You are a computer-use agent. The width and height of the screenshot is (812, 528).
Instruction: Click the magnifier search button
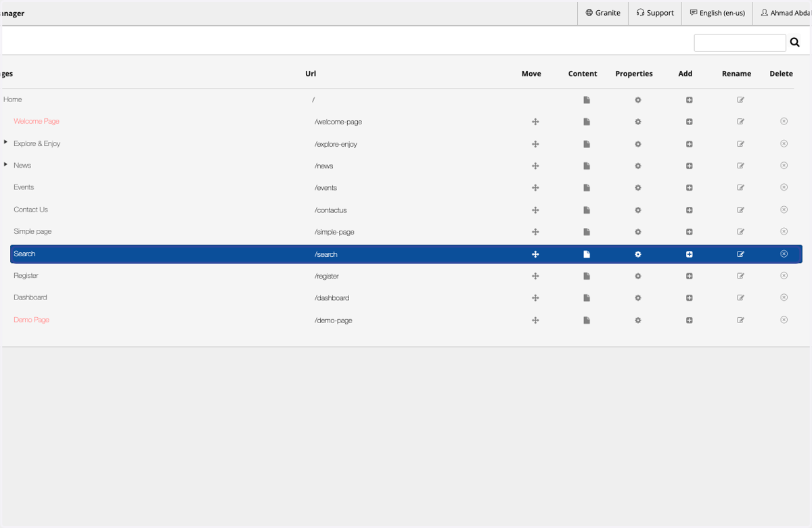[795, 43]
